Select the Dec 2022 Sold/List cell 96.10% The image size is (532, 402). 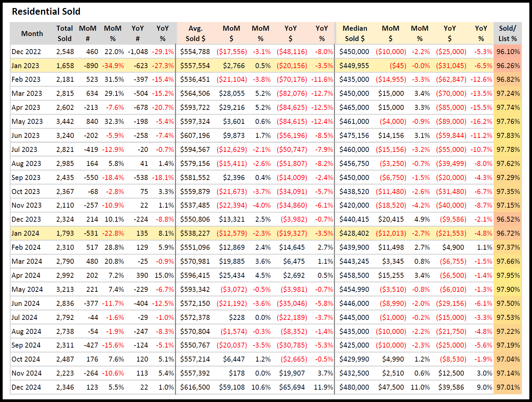508,52
